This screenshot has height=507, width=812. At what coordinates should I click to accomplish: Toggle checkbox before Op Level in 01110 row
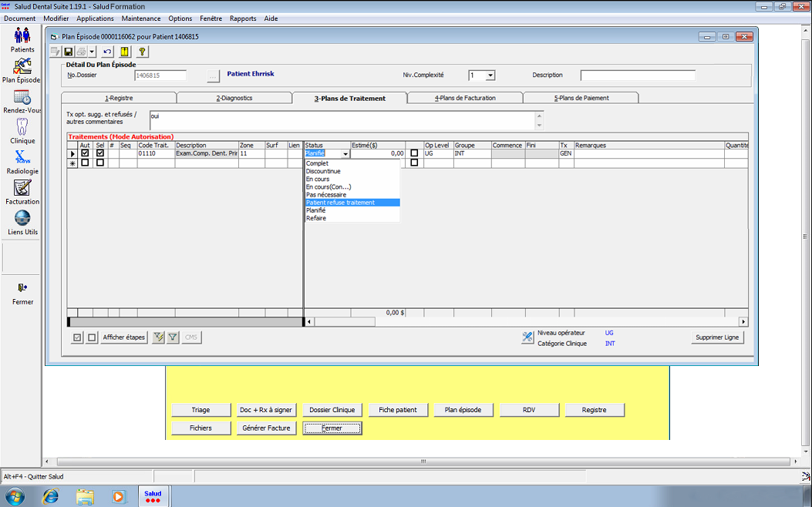click(x=414, y=153)
